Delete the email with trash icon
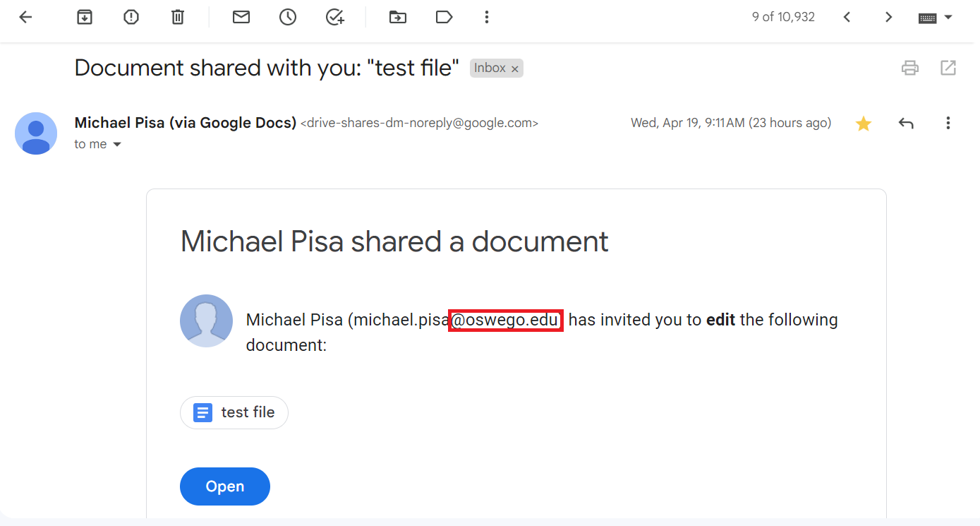980x526 pixels. coord(178,17)
